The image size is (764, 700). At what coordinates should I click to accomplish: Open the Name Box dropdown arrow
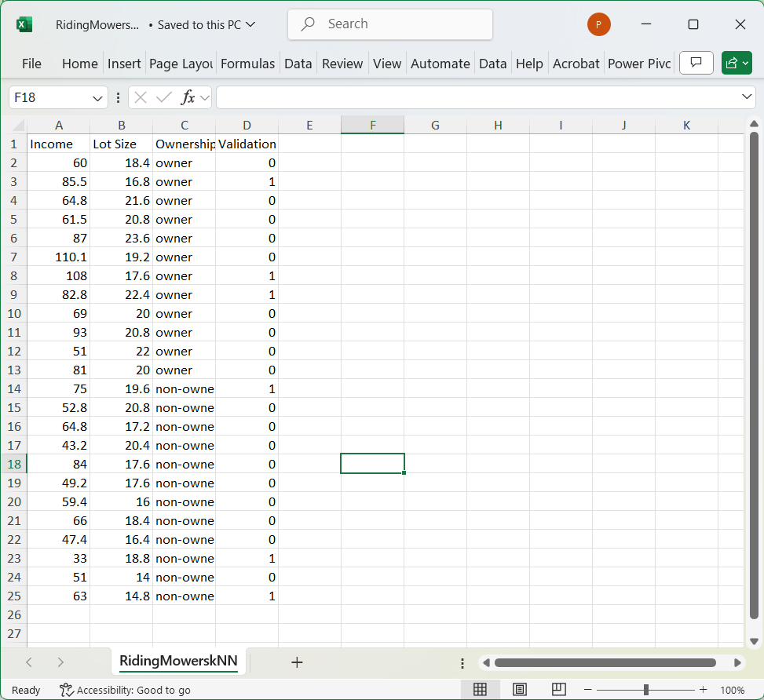[97, 97]
